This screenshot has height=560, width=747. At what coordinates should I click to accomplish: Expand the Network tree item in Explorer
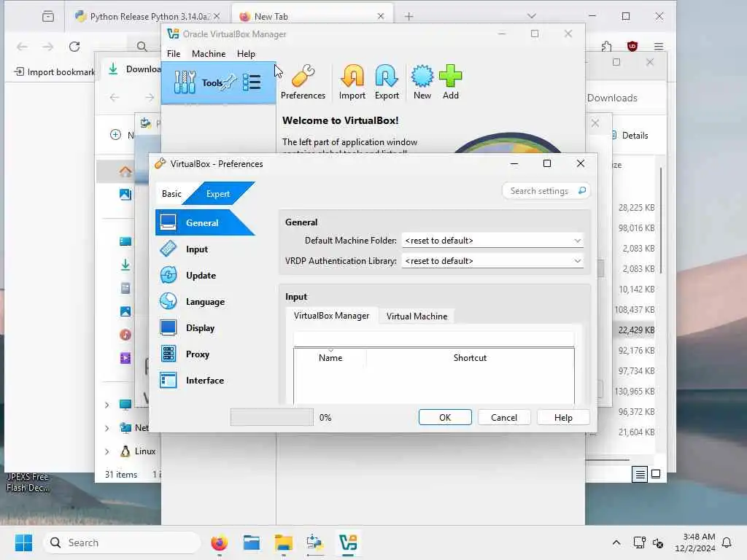point(107,428)
